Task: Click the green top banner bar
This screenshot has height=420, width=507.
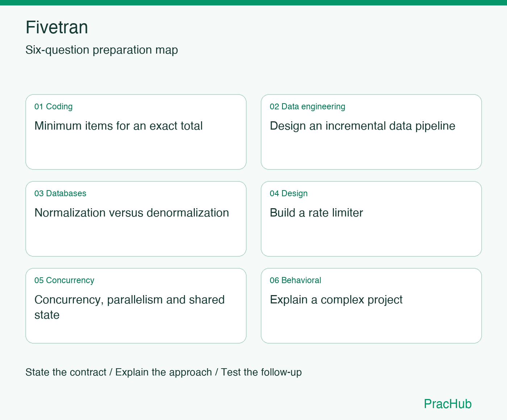Action: 253,3
